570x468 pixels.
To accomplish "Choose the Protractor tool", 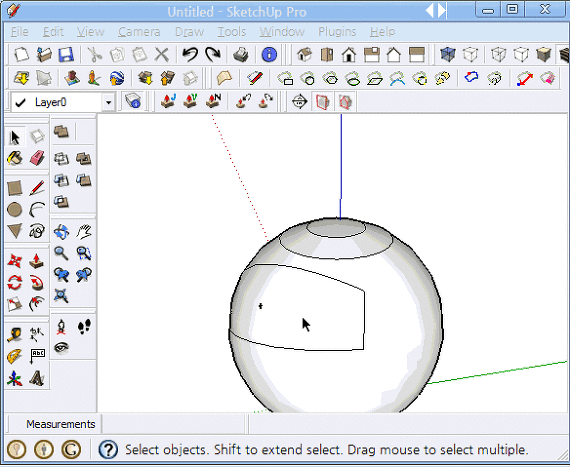I will (15, 357).
